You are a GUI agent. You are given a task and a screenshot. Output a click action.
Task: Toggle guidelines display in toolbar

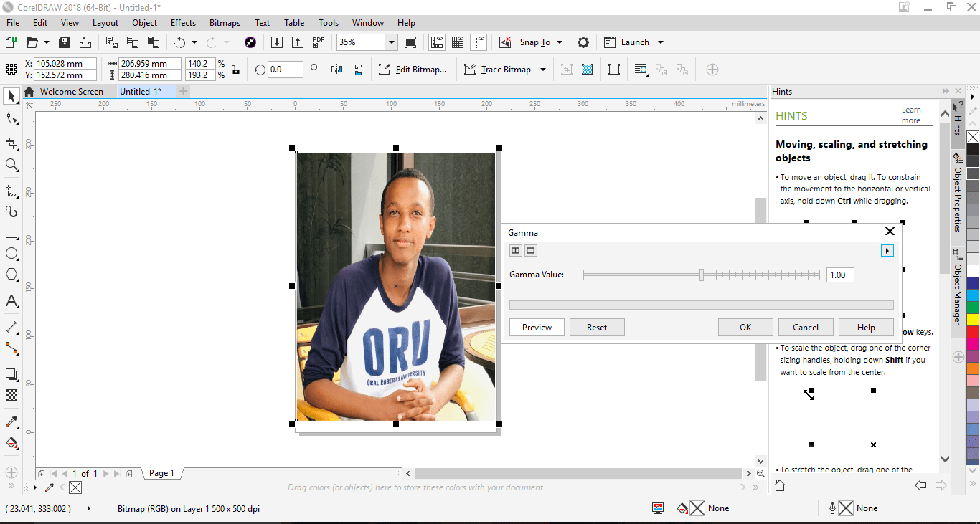click(x=479, y=42)
